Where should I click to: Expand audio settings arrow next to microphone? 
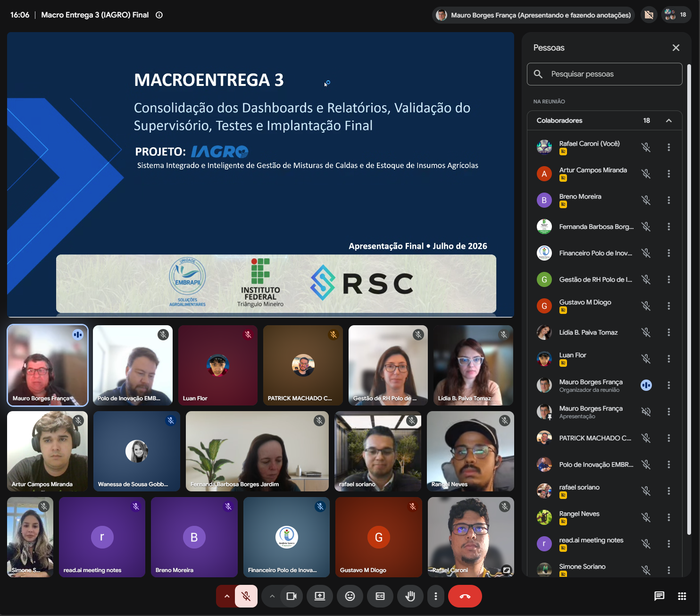click(227, 596)
